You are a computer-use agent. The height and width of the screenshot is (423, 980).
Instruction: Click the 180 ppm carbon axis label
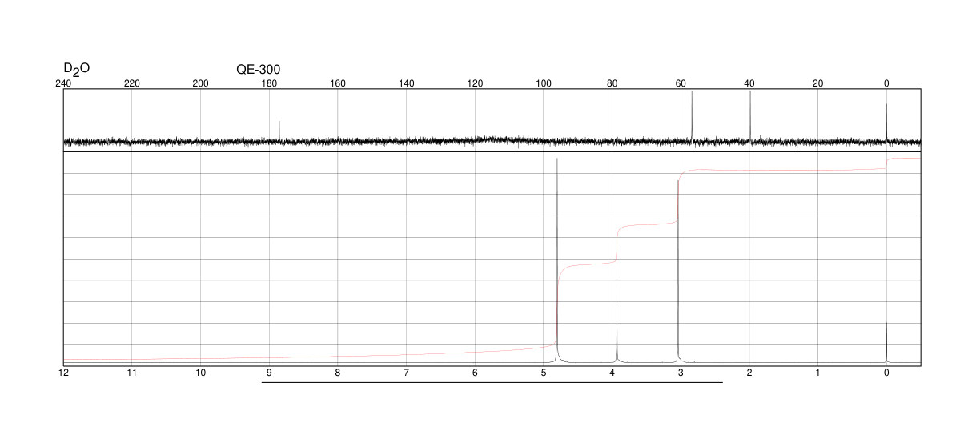tap(269, 83)
